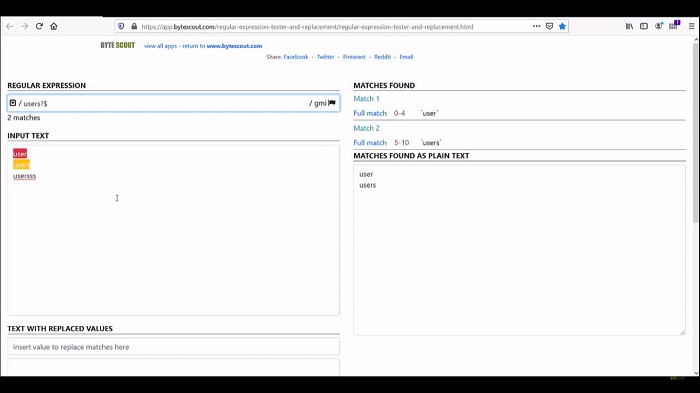Screen dimensions: 700x393
Task: Open page actions three-dot menu
Action: (x=537, y=26)
